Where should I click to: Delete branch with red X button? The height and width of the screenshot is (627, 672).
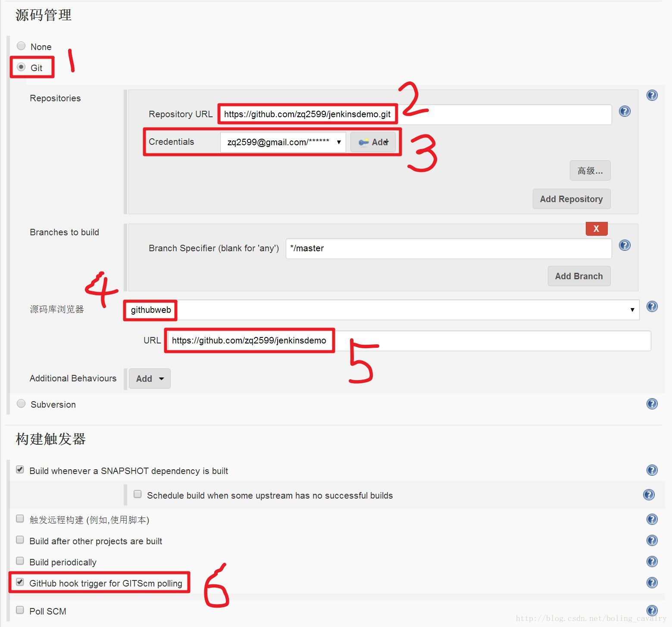pyautogui.click(x=597, y=229)
